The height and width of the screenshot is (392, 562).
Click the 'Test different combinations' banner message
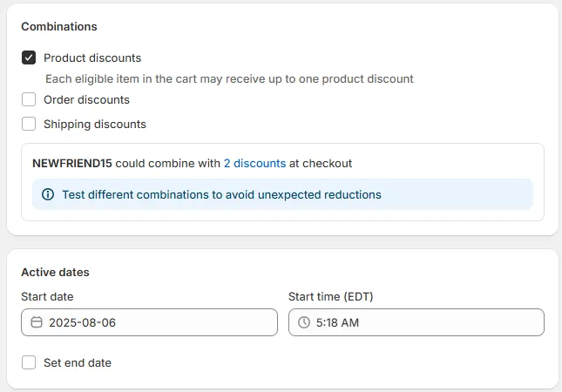(221, 194)
